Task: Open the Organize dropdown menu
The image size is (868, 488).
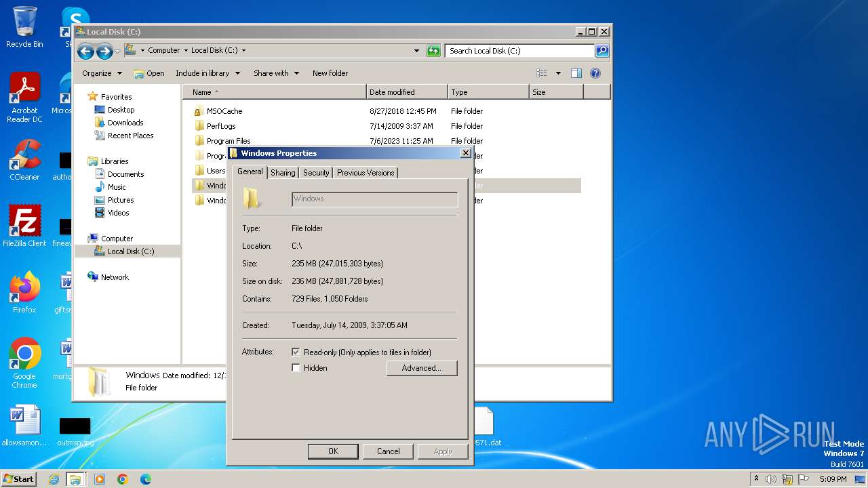Action: point(102,73)
